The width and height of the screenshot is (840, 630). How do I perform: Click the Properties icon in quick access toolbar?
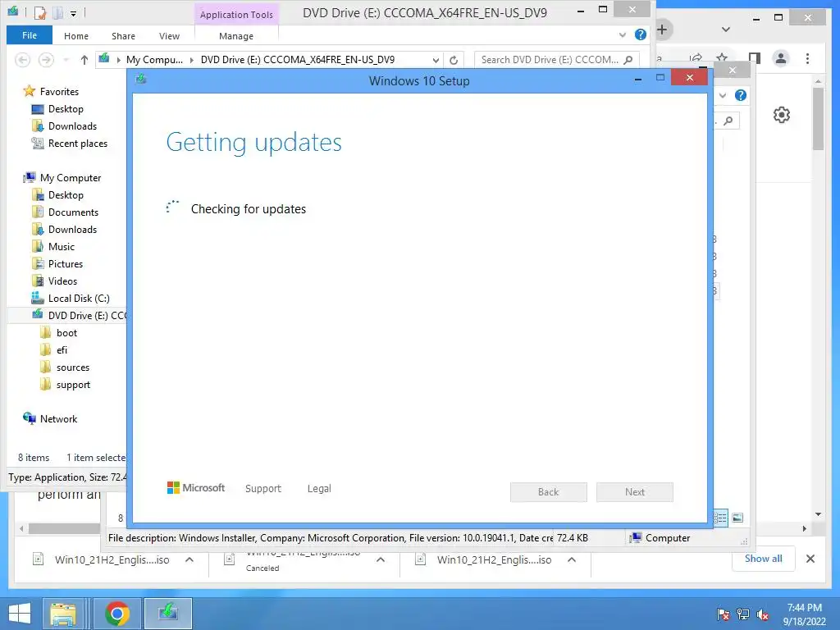pos(40,12)
